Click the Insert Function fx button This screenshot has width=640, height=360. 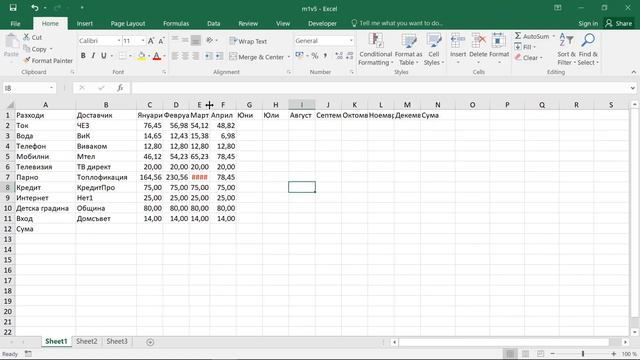point(120,88)
